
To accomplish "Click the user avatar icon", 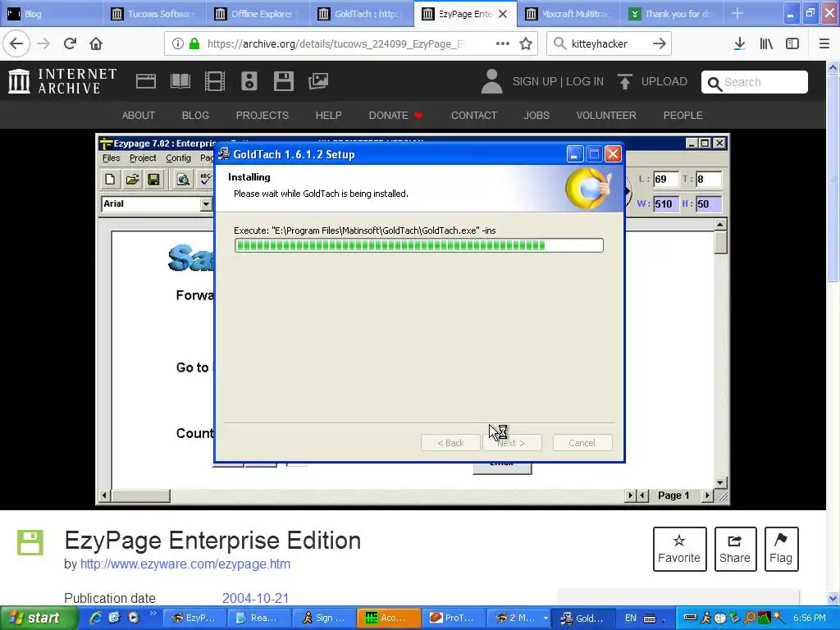I will 492,81.
